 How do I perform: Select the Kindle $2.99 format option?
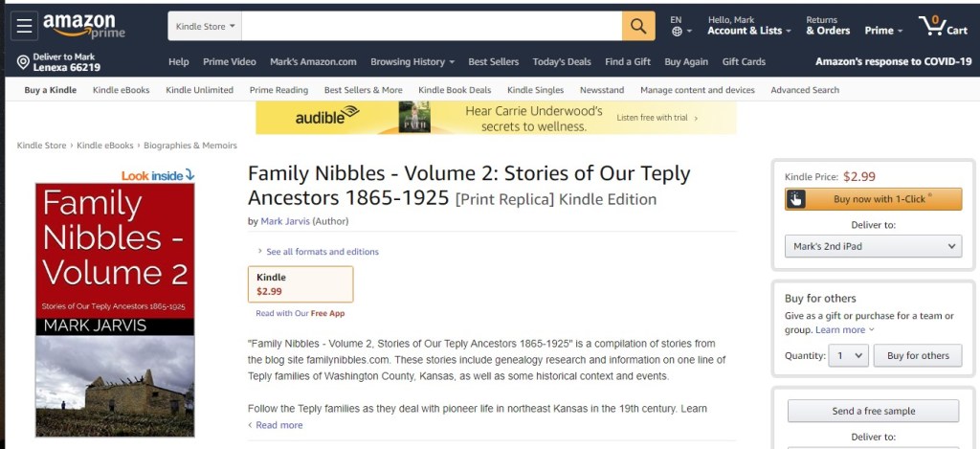click(300, 284)
